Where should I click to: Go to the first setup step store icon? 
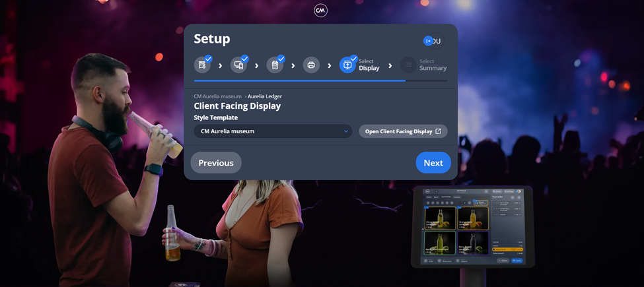(x=202, y=65)
